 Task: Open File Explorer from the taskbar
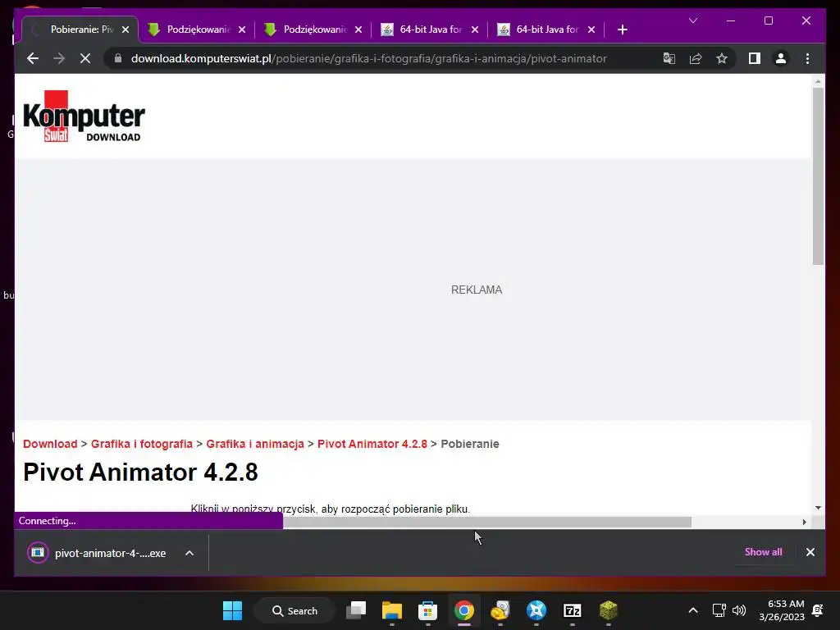tap(391, 610)
